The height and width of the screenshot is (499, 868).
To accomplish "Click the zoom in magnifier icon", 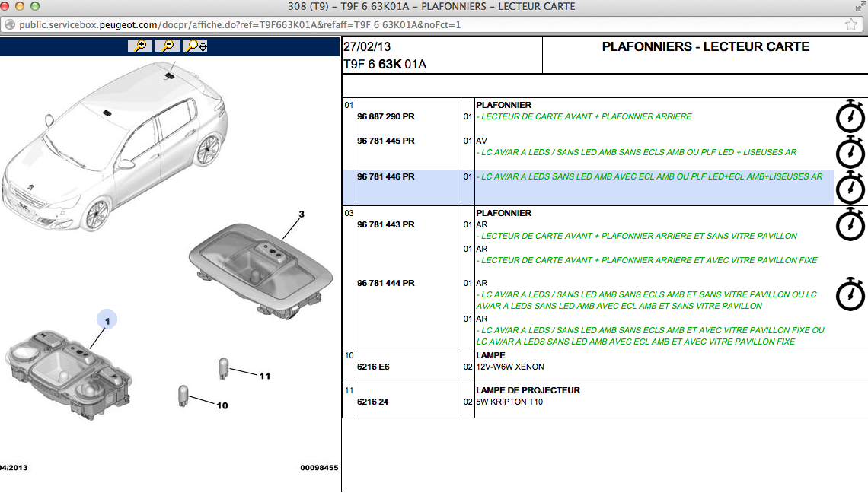I will click(x=141, y=46).
